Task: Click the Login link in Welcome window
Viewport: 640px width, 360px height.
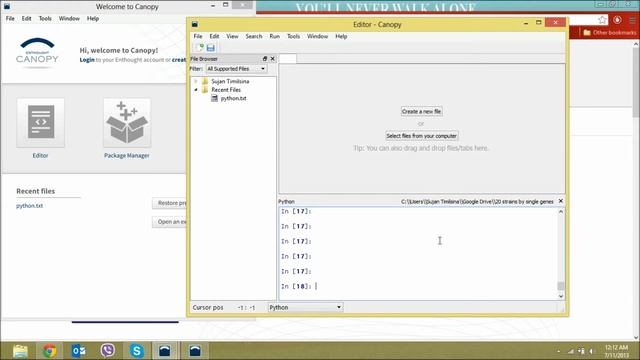Action: (x=87, y=60)
